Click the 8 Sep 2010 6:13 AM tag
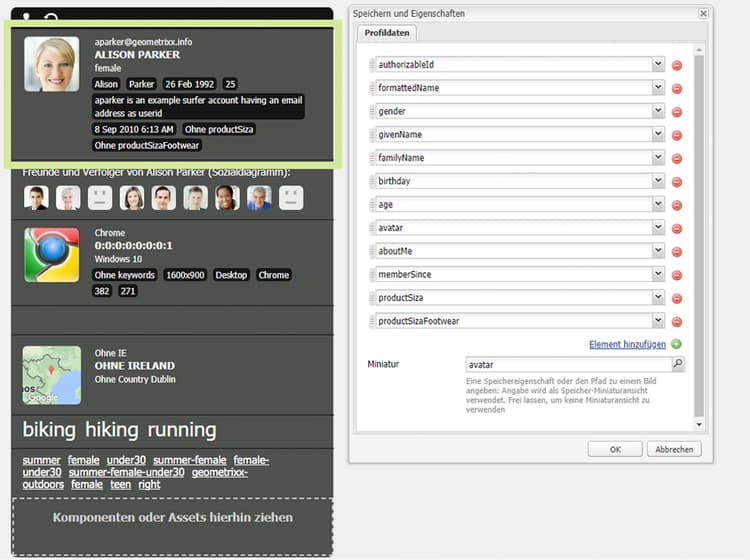The image size is (750, 560). (x=134, y=129)
